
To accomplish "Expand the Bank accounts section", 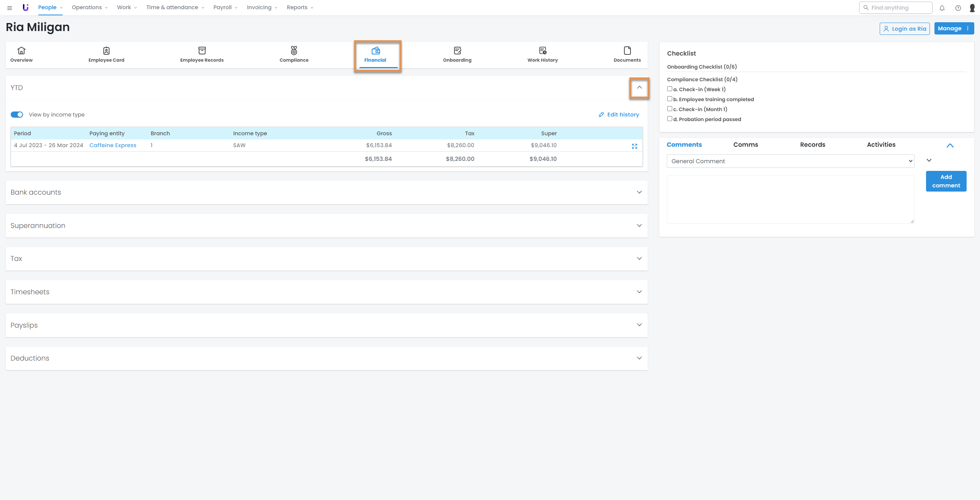I will (x=639, y=192).
